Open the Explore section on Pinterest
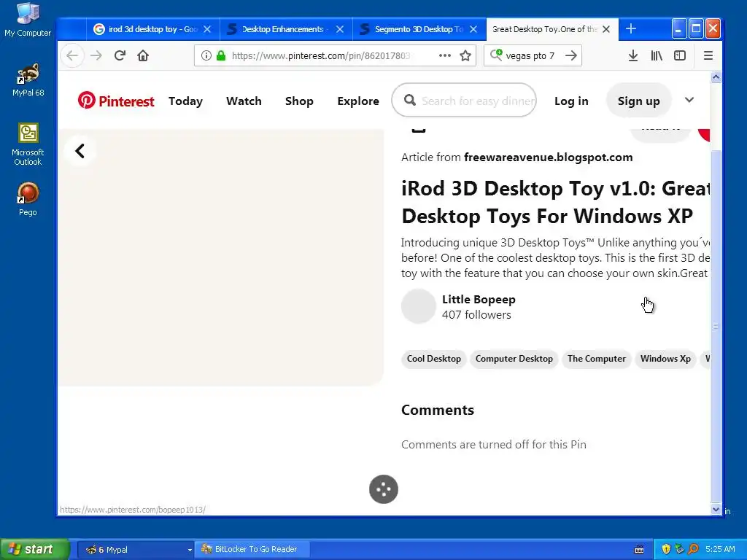 (x=358, y=101)
